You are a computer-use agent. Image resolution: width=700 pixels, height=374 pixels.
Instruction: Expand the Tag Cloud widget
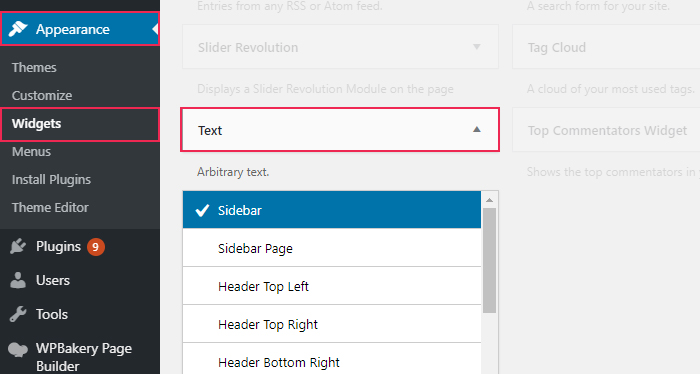point(606,47)
